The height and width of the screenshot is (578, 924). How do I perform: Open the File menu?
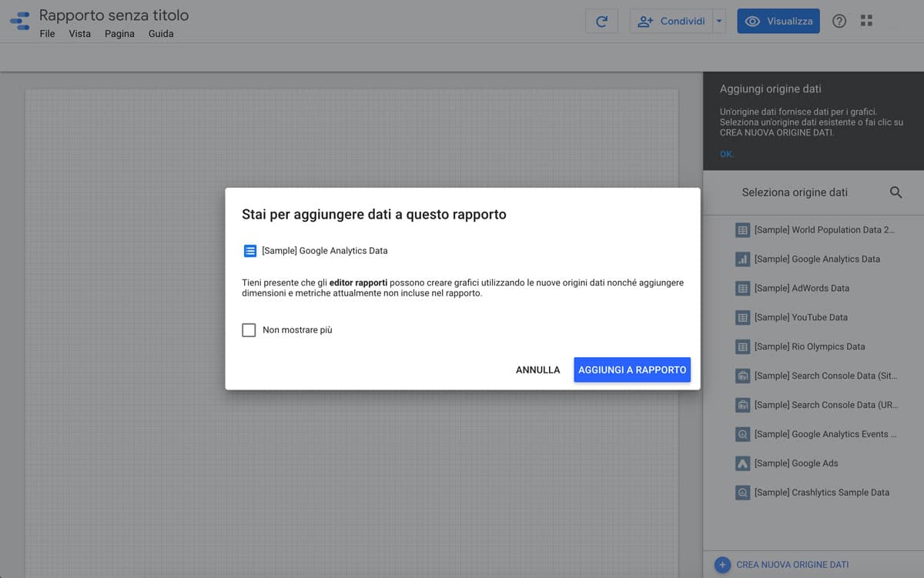click(47, 34)
